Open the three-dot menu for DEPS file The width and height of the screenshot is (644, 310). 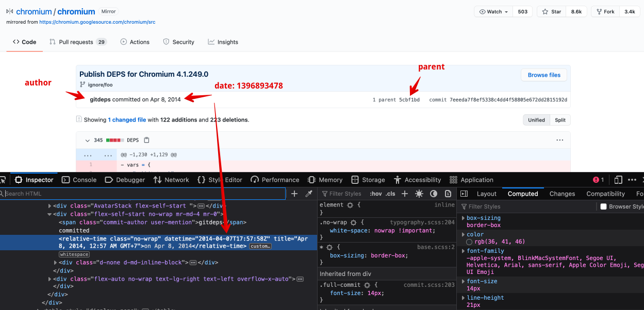click(559, 140)
